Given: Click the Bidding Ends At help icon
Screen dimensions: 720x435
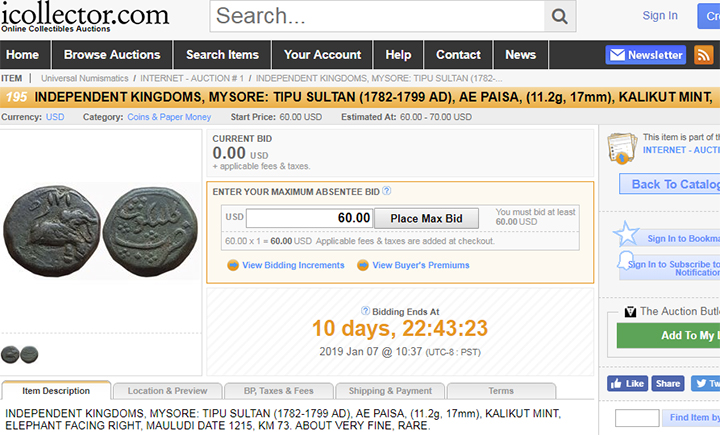Looking at the screenshot, I should point(365,311).
